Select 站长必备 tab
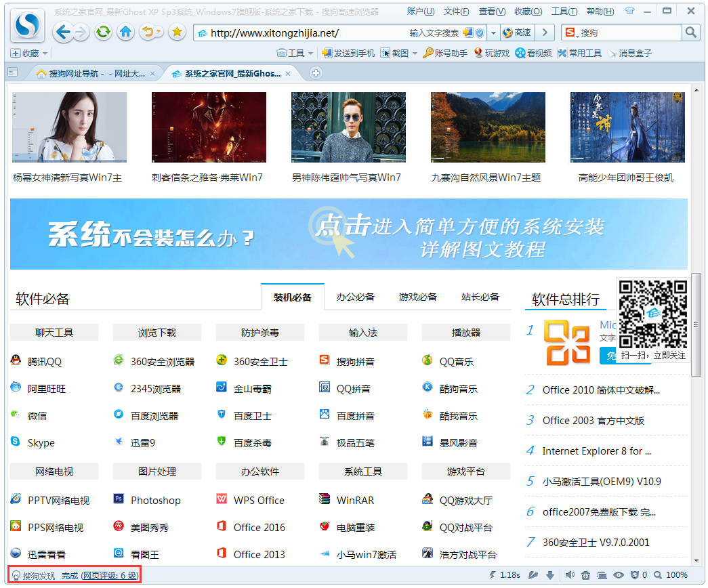Viewport: 708px width, 588px height. tap(480, 297)
